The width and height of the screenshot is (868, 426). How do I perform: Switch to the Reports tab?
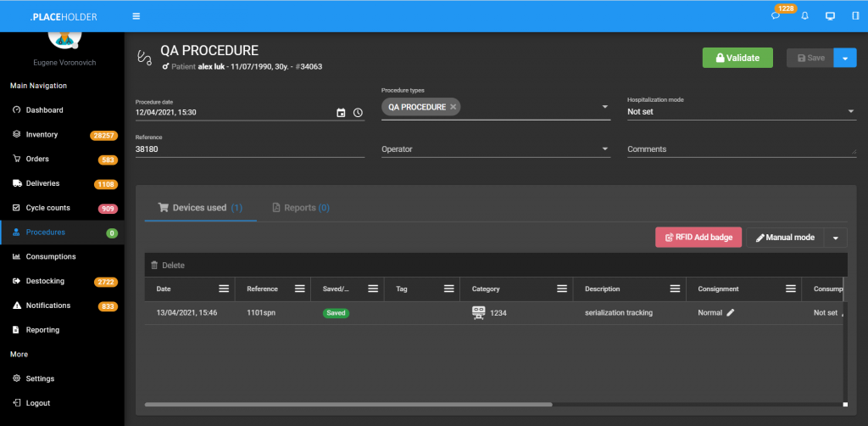(x=300, y=208)
